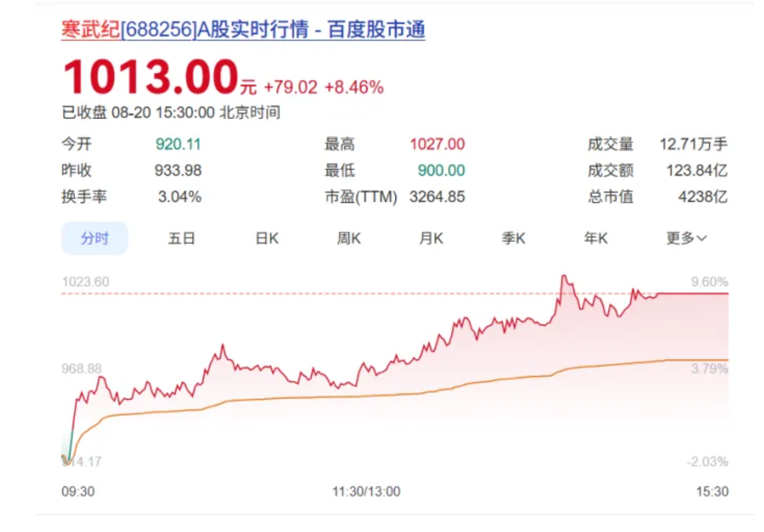Select the 分时 chart tab

click(x=95, y=239)
